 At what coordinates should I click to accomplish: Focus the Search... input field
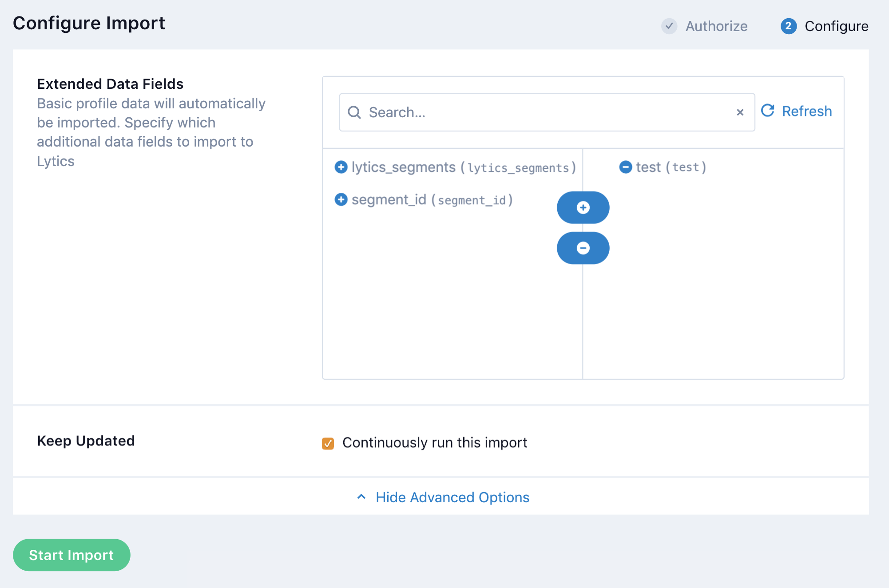(x=547, y=112)
